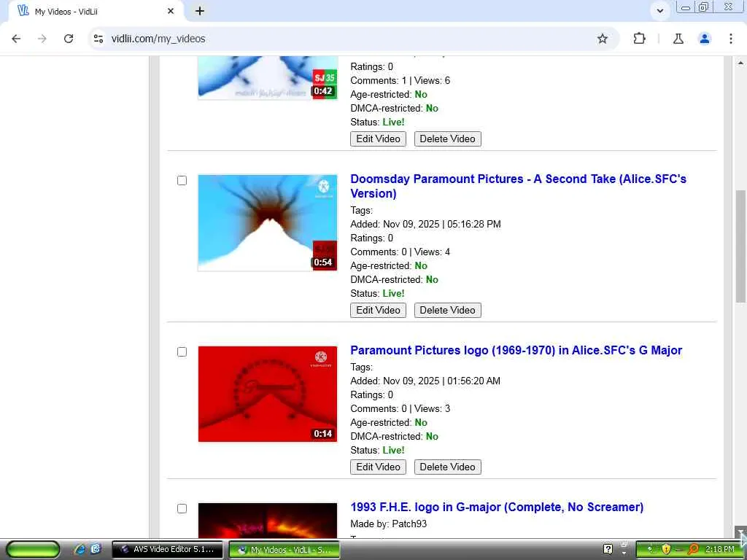This screenshot has width=747, height=560.
Task: Click the address bar URL vidlii.com/my_videos
Action: [x=158, y=39]
